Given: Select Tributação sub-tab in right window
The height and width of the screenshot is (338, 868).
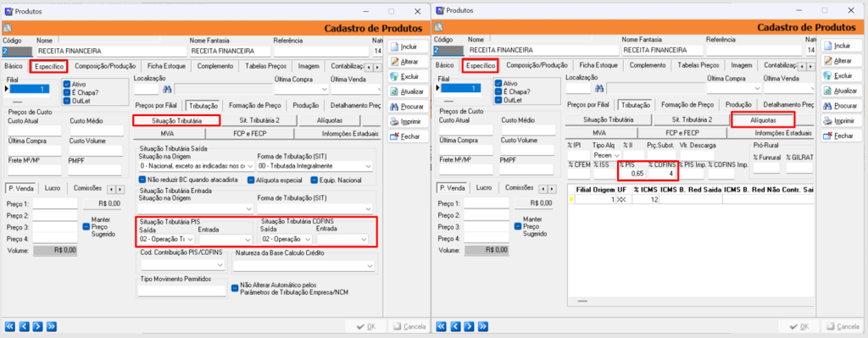Looking at the screenshot, I should pyautogui.click(x=636, y=104).
